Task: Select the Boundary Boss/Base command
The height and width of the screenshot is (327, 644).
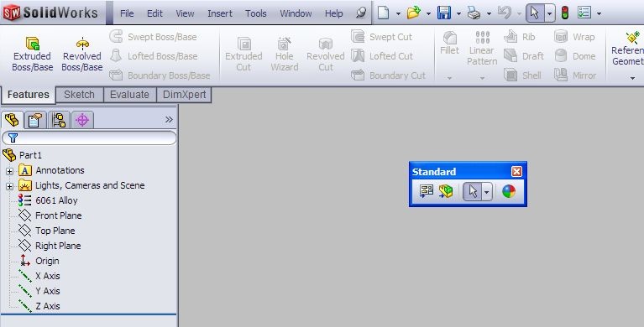Action: [x=160, y=75]
